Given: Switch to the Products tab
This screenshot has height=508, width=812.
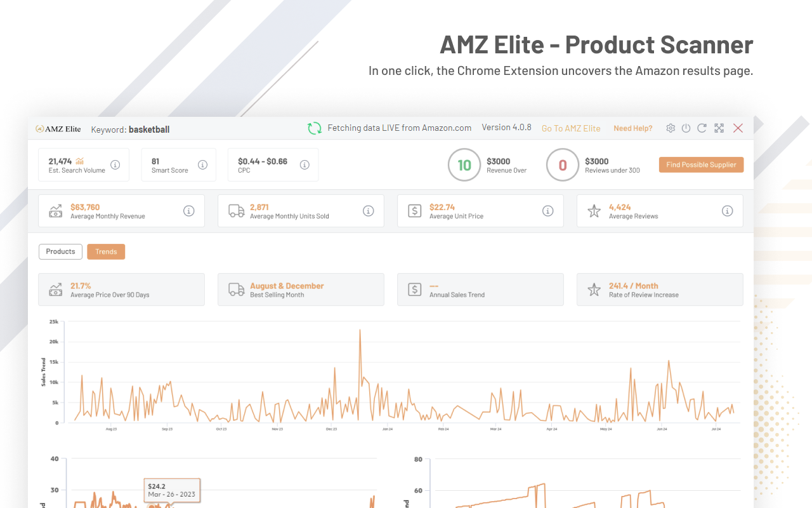Looking at the screenshot, I should [x=61, y=251].
